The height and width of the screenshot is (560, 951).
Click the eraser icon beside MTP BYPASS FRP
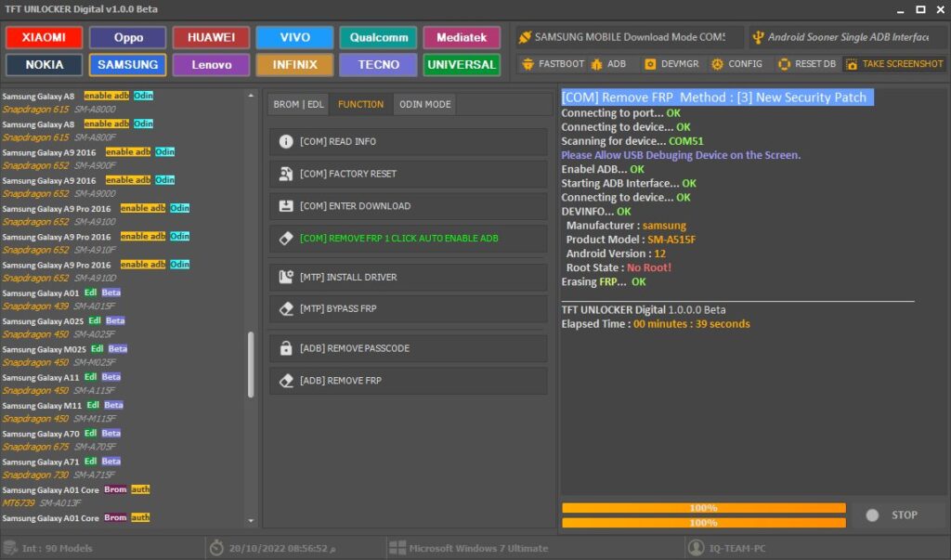click(x=286, y=308)
